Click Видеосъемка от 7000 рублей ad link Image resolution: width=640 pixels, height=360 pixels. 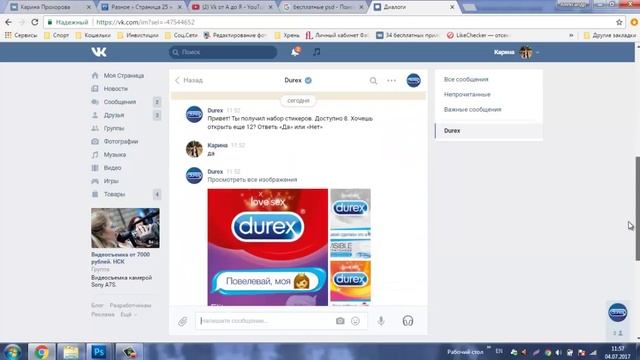pyautogui.click(x=120, y=258)
